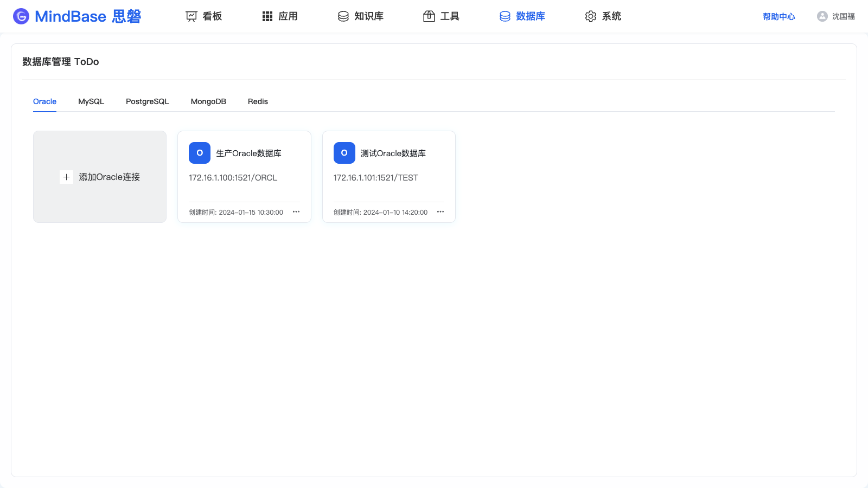868x488 pixels.
Task: Click the blue O icon of 生产Oracle数据库
Action: point(200,153)
